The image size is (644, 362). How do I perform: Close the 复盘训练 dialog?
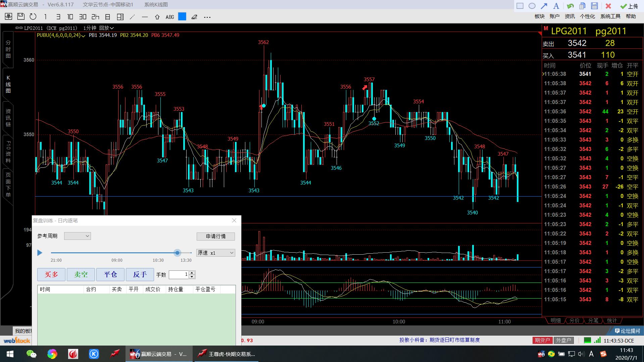[x=234, y=220]
